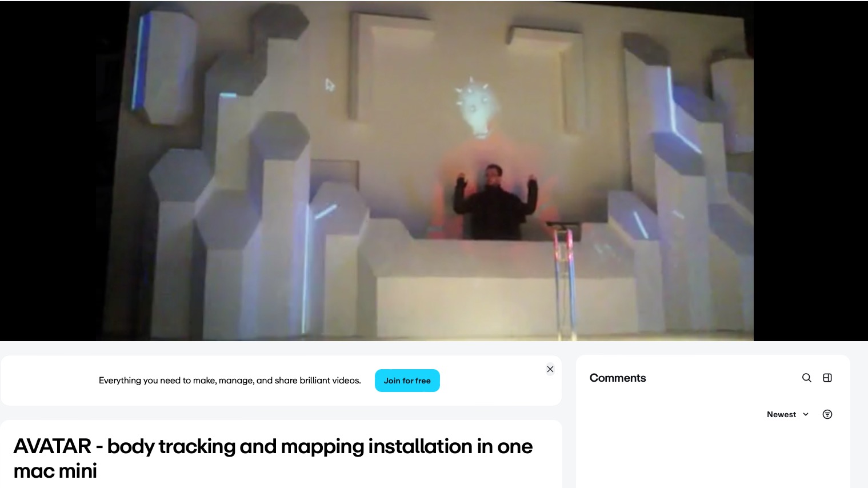The height and width of the screenshot is (488, 868).
Task: Collapse the Comments side panel icon
Action: [827, 378]
